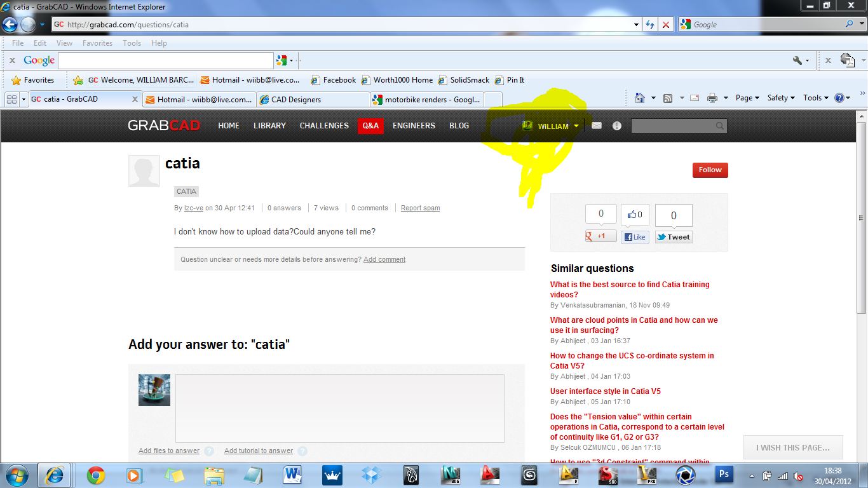Click the help icon beside Add tutorial to answer
The height and width of the screenshot is (488, 868).
click(x=302, y=451)
